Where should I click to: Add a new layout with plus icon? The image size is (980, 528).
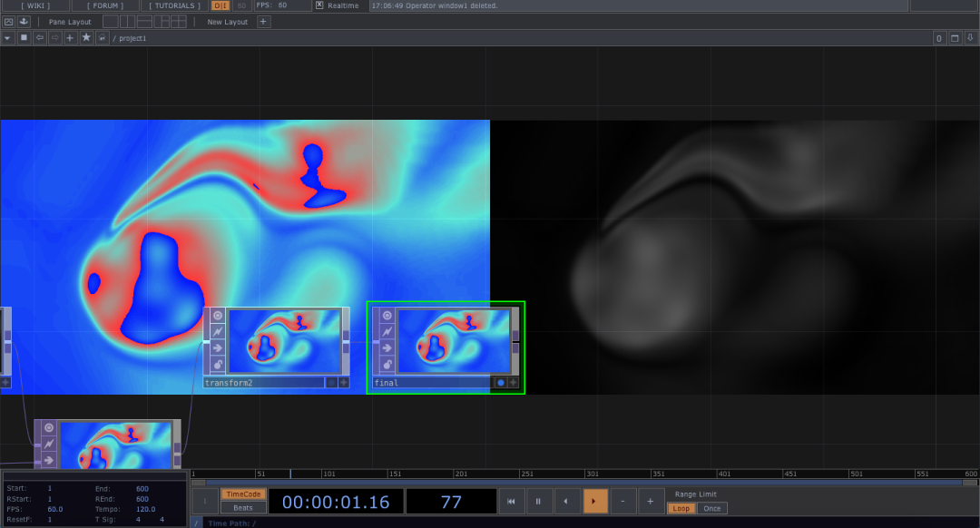[263, 22]
